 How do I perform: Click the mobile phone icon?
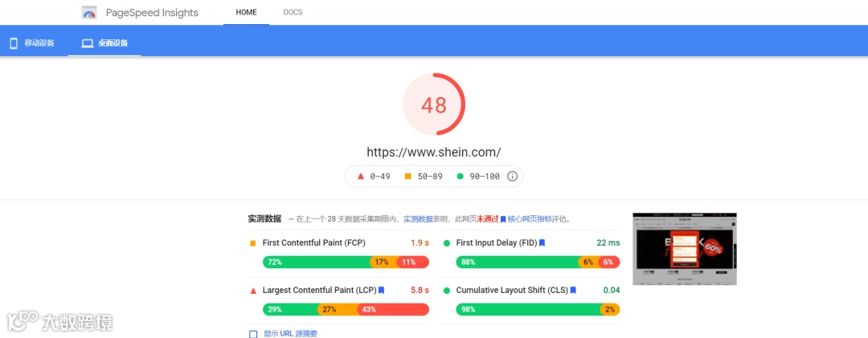click(x=14, y=43)
